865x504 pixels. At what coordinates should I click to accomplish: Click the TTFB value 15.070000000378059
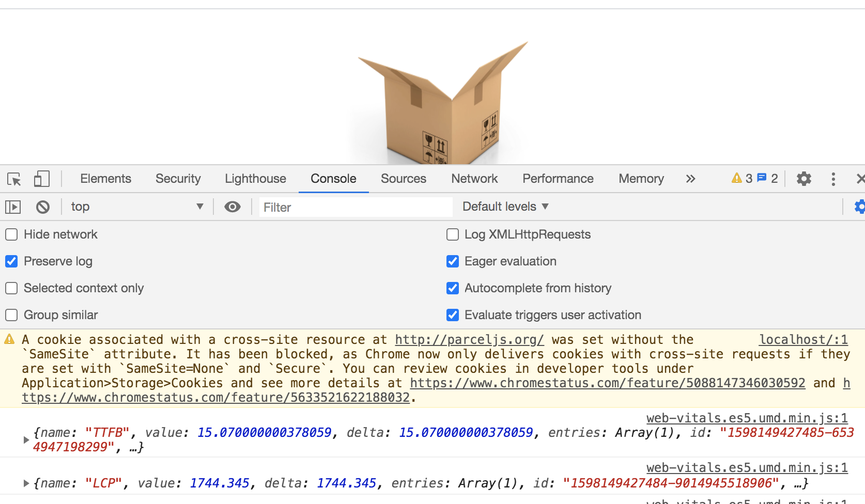(x=264, y=433)
